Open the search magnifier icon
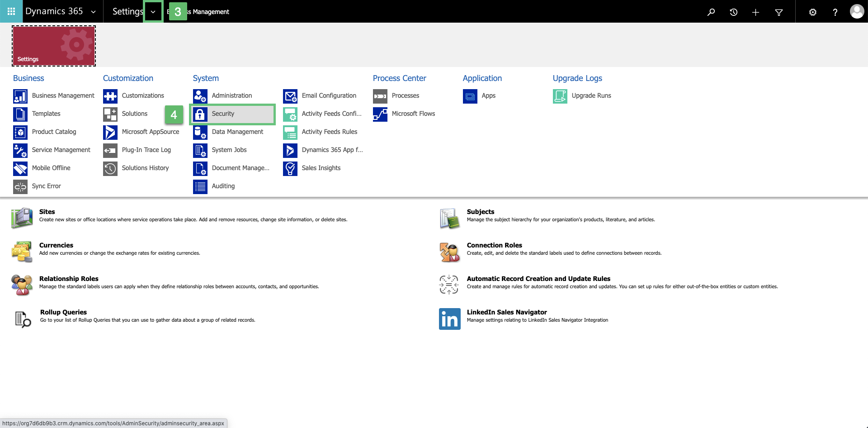The height and width of the screenshot is (428, 868). 711,12
